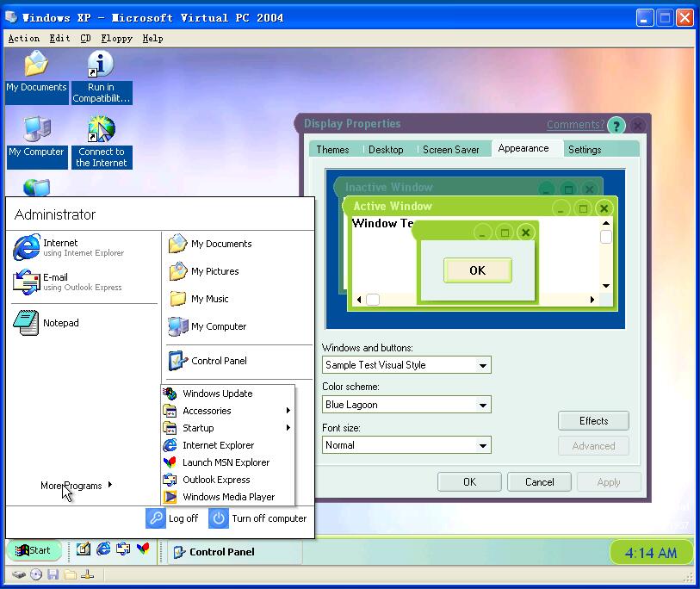
Task: Switch to the Screen Saver tab
Action: pos(451,150)
